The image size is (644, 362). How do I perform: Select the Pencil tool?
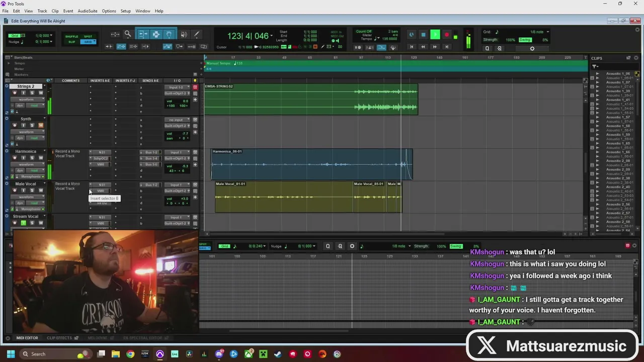click(x=197, y=34)
